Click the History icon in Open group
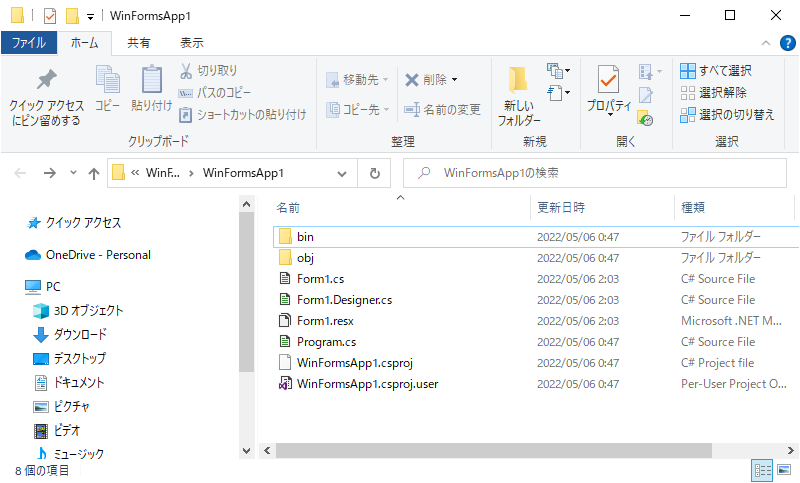Image resolution: width=800 pixels, height=483 pixels. 645,119
